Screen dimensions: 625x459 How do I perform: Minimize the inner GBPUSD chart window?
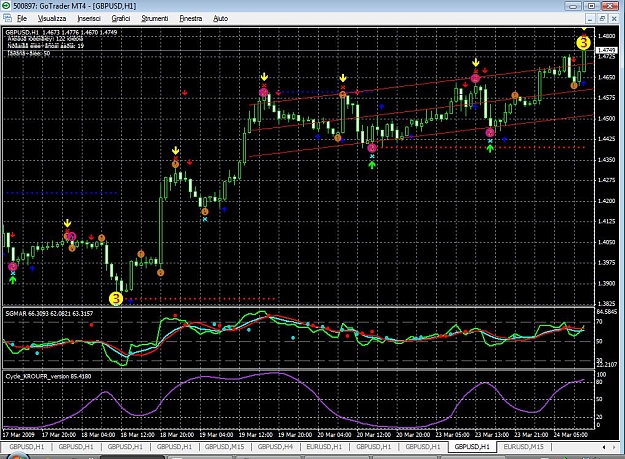click(590, 18)
